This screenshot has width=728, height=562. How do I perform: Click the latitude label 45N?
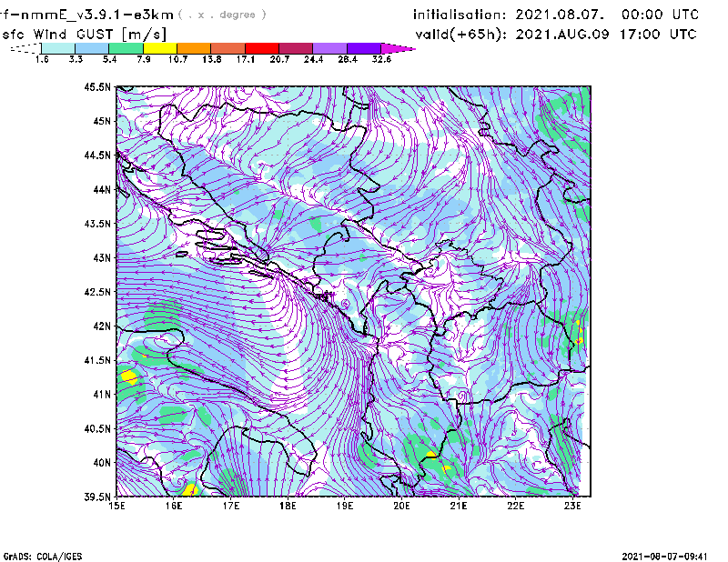pos(102,121)
